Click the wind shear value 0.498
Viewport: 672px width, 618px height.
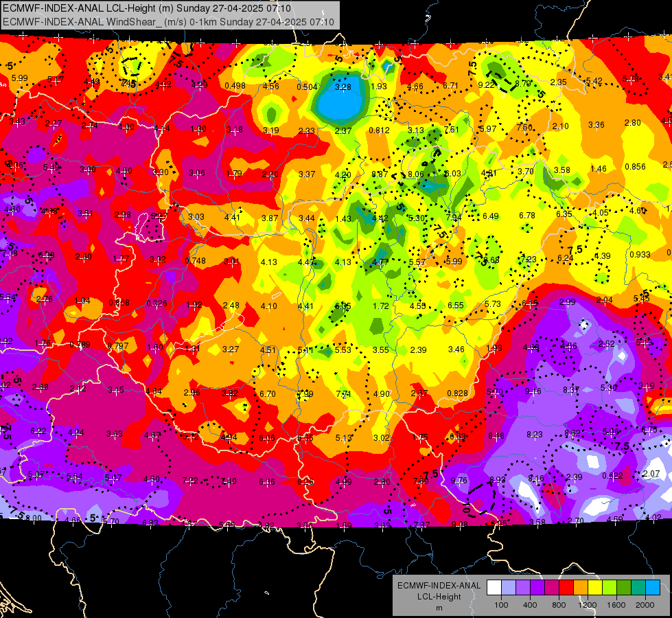(x=235, y=85)
